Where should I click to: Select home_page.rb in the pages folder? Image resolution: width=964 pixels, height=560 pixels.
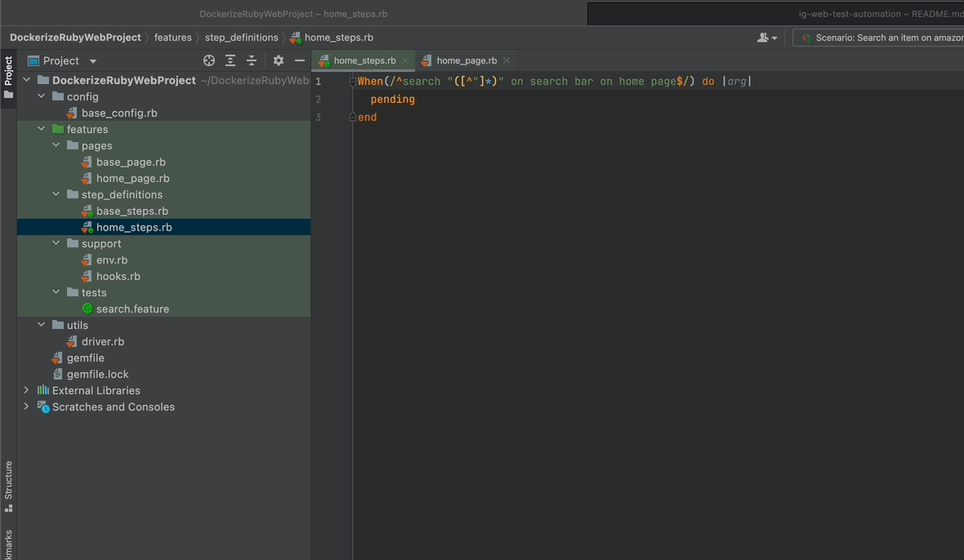(132, 178)
